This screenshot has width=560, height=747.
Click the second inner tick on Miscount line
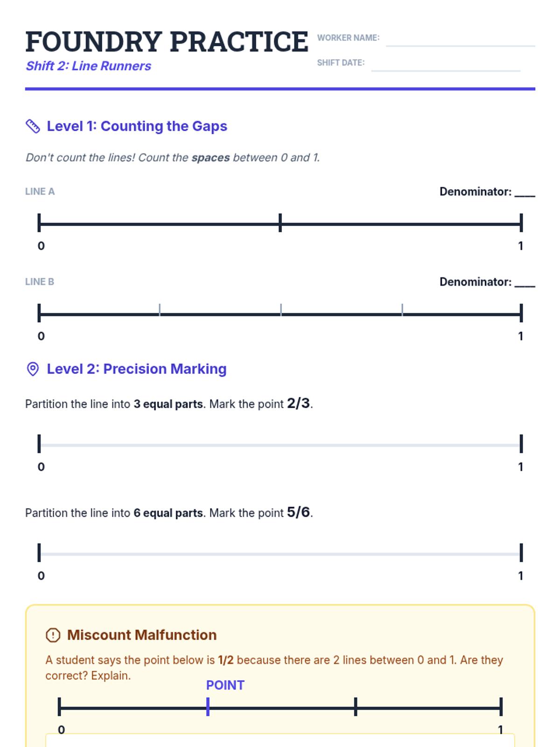pos(356,707)
